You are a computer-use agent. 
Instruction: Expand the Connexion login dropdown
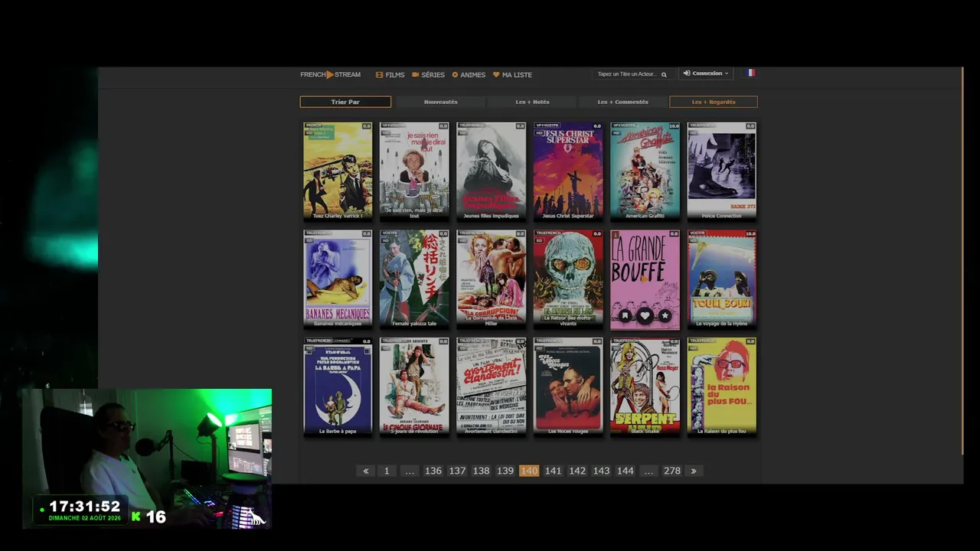point(706,73)
